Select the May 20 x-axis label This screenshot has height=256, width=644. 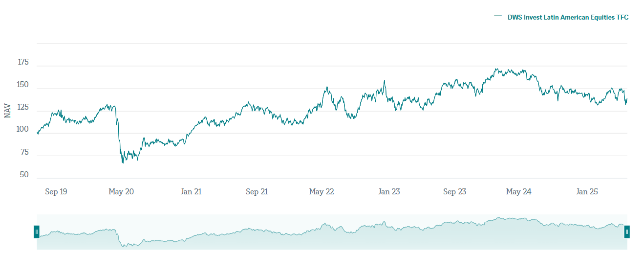tap(121, 192)
